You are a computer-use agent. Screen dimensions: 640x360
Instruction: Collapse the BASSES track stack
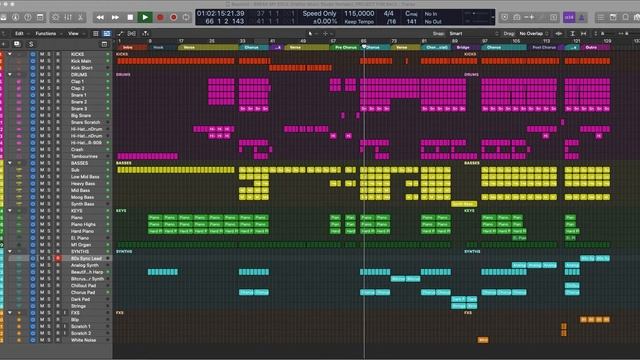pos(10,163)
